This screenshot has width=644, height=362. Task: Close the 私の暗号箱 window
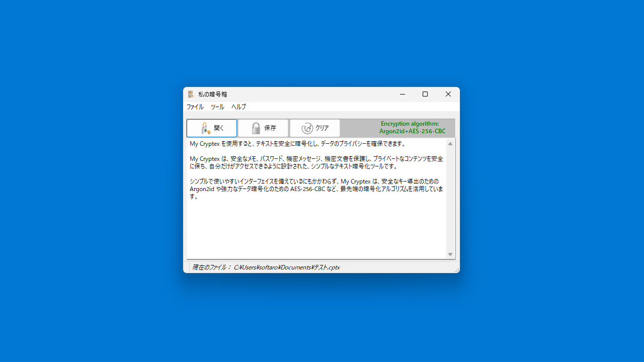coord(448,94)
